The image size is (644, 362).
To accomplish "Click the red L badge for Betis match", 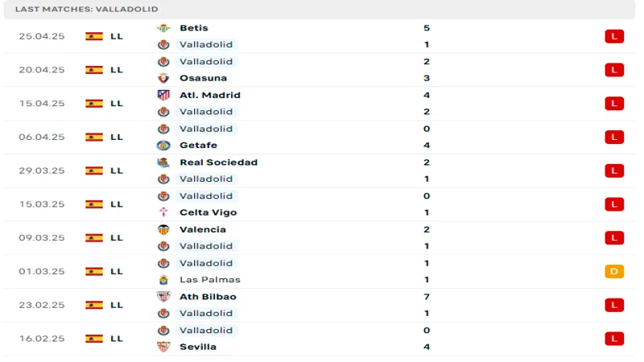I will (614, 36).
